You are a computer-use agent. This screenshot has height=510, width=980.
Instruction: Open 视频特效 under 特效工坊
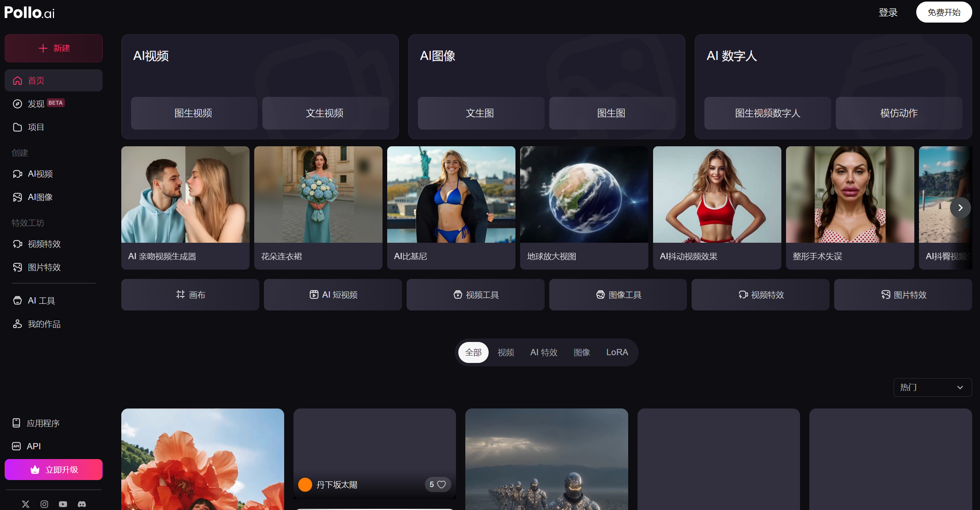click(x=44, y=244)
